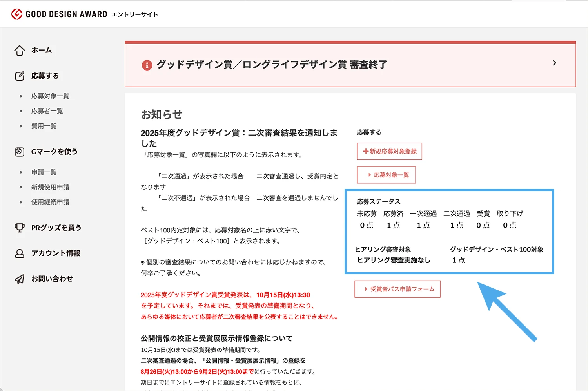The height and width of the screenshot is (391, 588).
Task: Click the 二次通過 1点 status count
Action: tap(456, 225)
